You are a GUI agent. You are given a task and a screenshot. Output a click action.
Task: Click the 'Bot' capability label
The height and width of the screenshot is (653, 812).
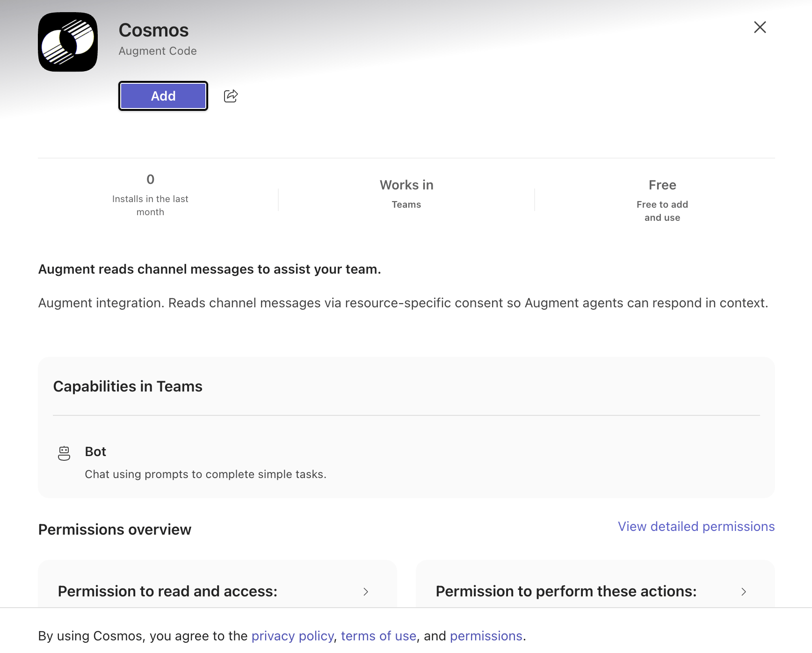[x=95, y=451]
